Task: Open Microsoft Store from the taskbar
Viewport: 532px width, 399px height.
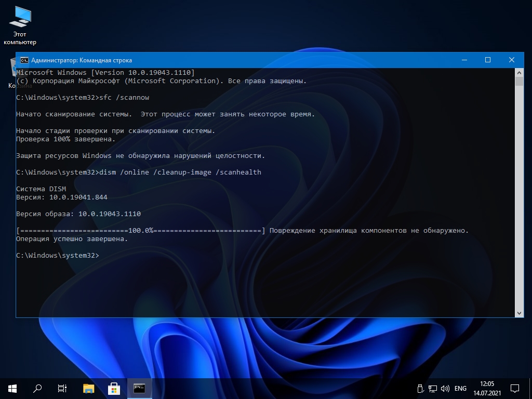Action: coord(114,388)
